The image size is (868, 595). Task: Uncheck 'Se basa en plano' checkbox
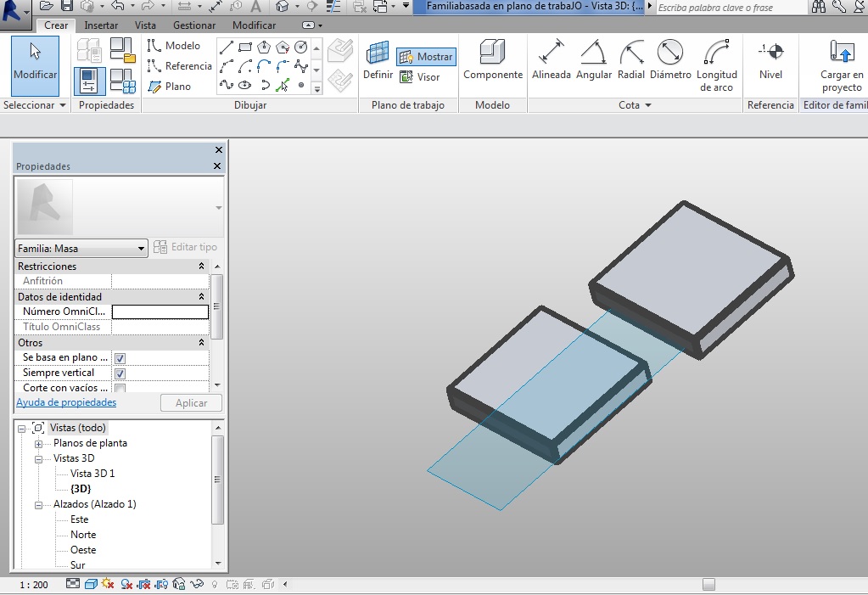[x=120, y=358]
